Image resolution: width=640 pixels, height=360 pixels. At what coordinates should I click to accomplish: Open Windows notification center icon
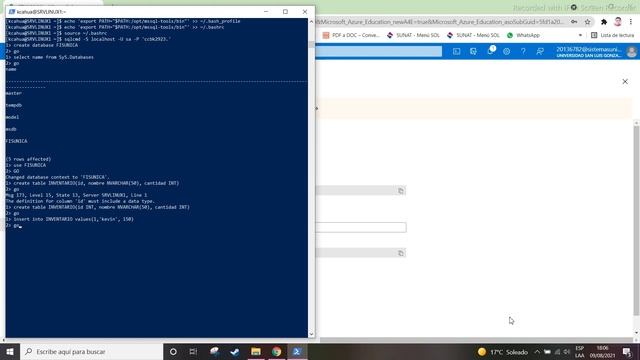(x=627, y=352)
